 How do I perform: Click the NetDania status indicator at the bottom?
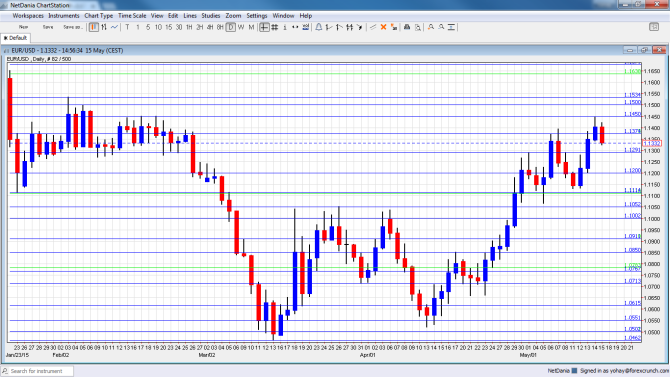pos(562,371)
